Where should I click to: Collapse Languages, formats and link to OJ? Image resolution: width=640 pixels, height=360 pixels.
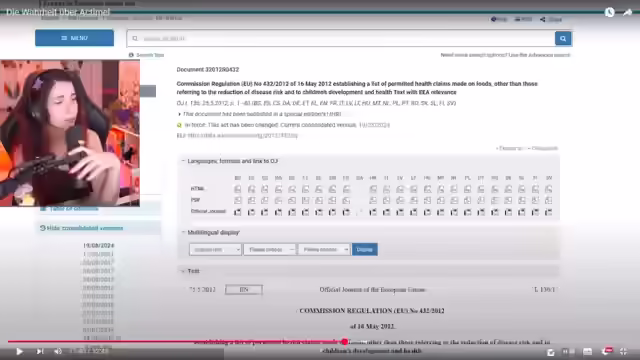(x=229, y=161)
